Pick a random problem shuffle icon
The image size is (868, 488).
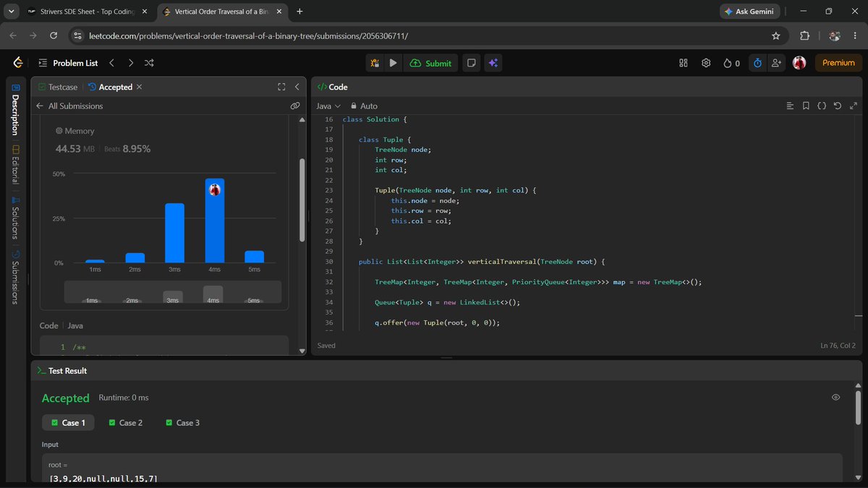149,63
